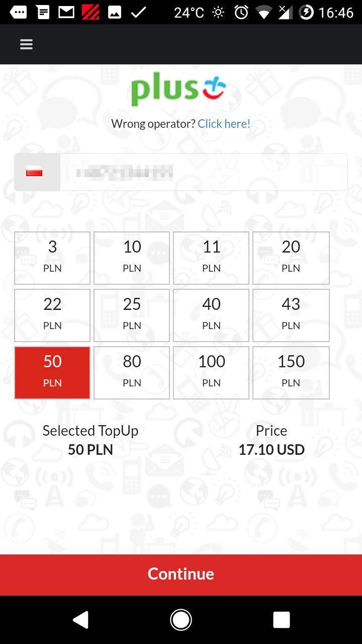
Task: Select the 25 PLN top-up option
Action: click(x=132, y=315)
